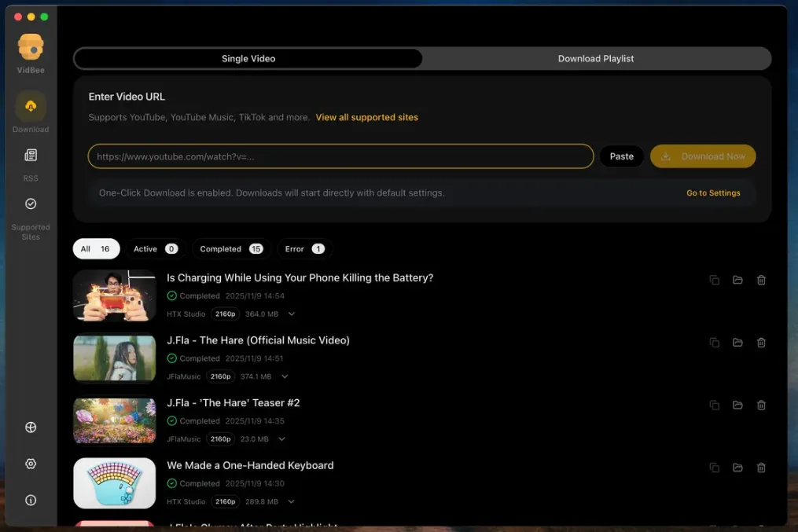The height and width of the screenshot is (532, 798).
Task: Click the 2025/11/9 14:54 timestamp
Action: point(255,295)
